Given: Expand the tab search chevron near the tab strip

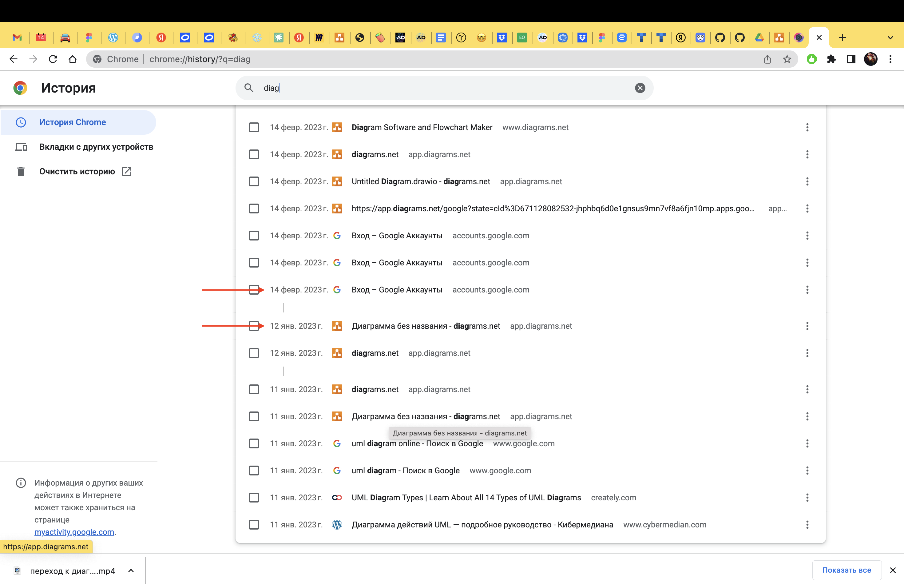Looking at the screenshot, I should 890,37.
